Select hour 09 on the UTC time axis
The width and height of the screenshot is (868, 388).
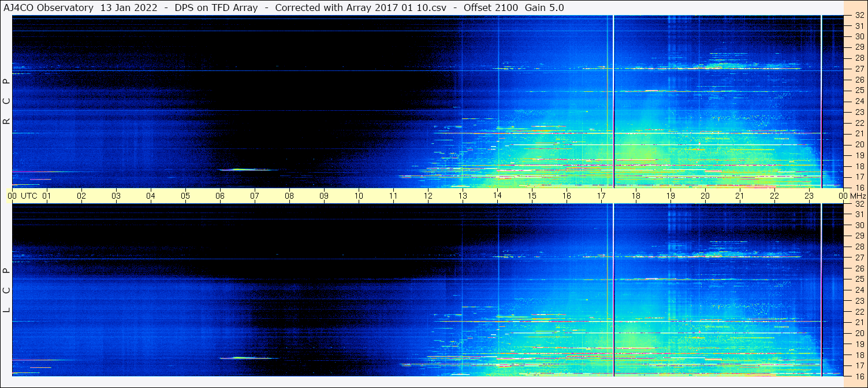tap(324, 196)
